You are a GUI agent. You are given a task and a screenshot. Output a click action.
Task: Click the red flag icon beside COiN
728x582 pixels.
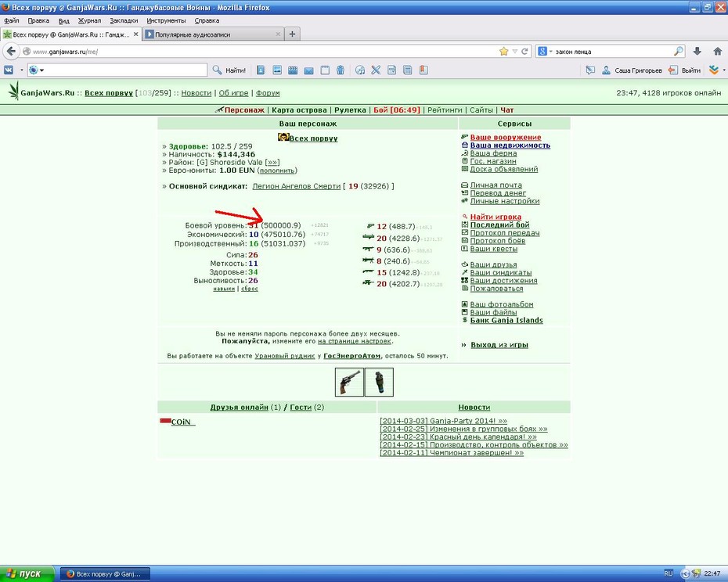pyautogui.click(x=165, y=421)
